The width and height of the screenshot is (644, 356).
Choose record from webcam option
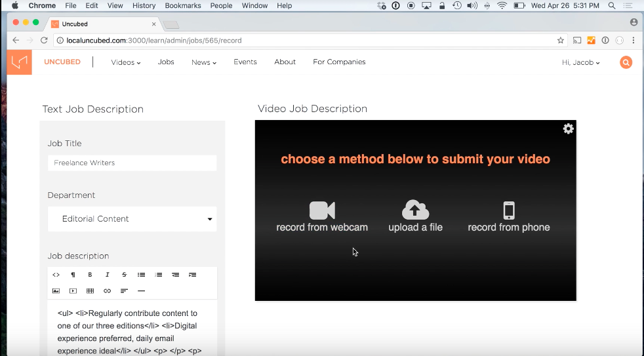point(322,216)
